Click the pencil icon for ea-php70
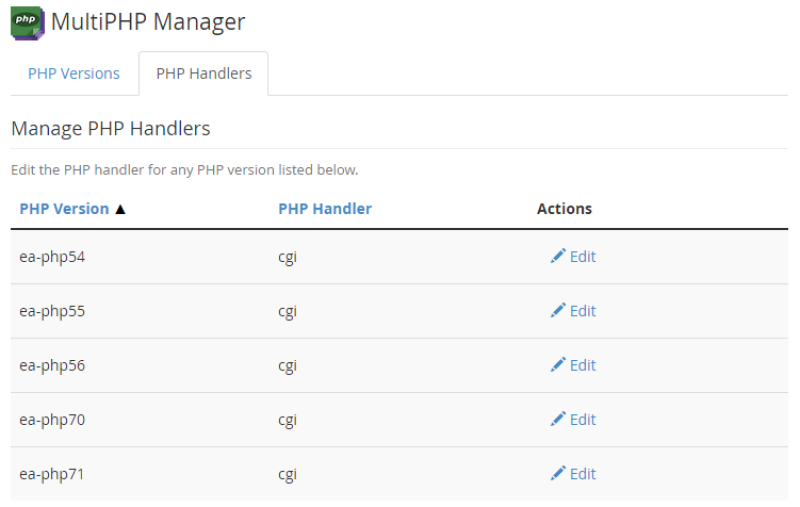800x507 pixels. point(558,419)
